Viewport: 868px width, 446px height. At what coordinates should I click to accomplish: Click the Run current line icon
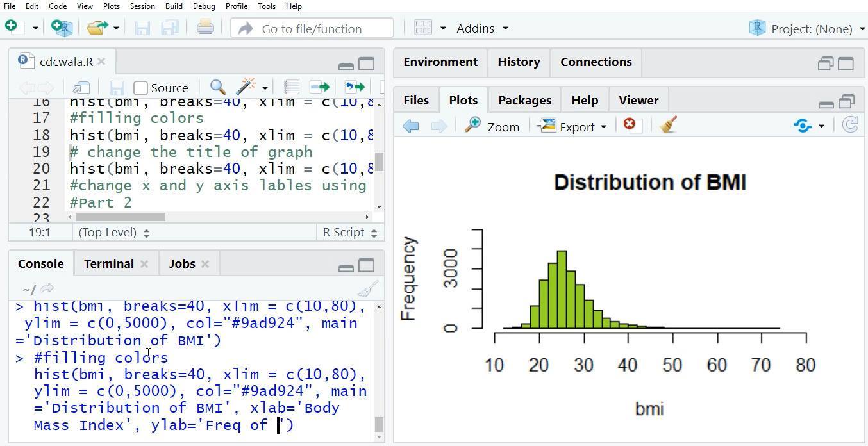(319, 87)
